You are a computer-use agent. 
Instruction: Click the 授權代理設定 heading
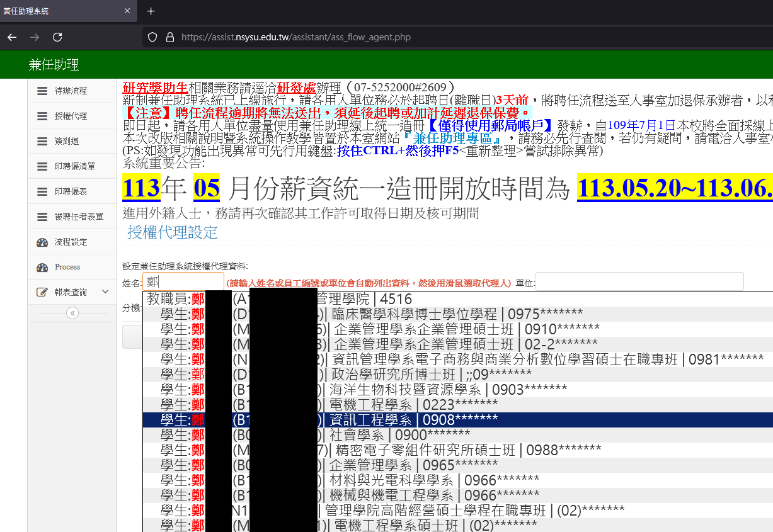(173, 232)
